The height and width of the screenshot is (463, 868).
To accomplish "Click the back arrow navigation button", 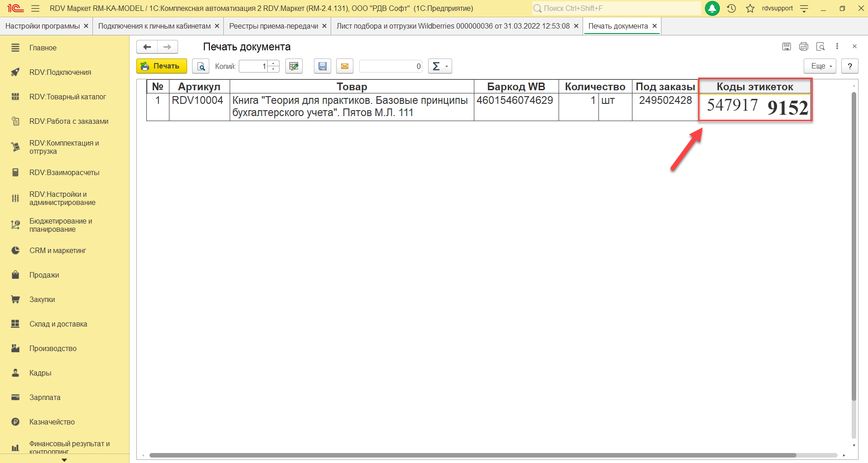I will pos(147,47).
